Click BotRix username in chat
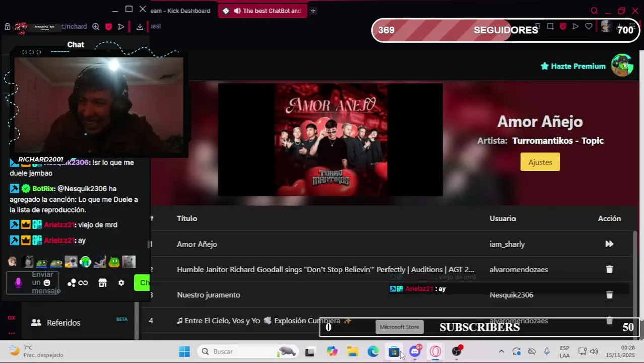 tap(43, 189)
